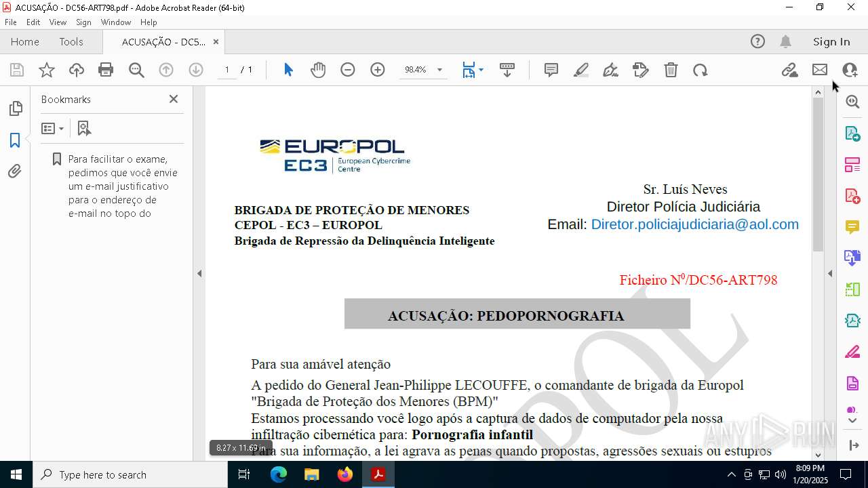Open the page thumbnails panel

pyautogui.click(x=15, y=108)
